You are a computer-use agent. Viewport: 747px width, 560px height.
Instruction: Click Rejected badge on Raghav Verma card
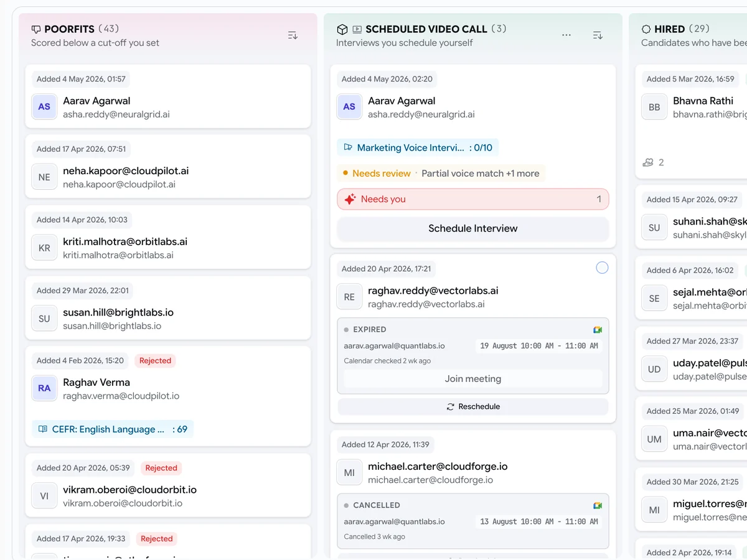point(155,360)
